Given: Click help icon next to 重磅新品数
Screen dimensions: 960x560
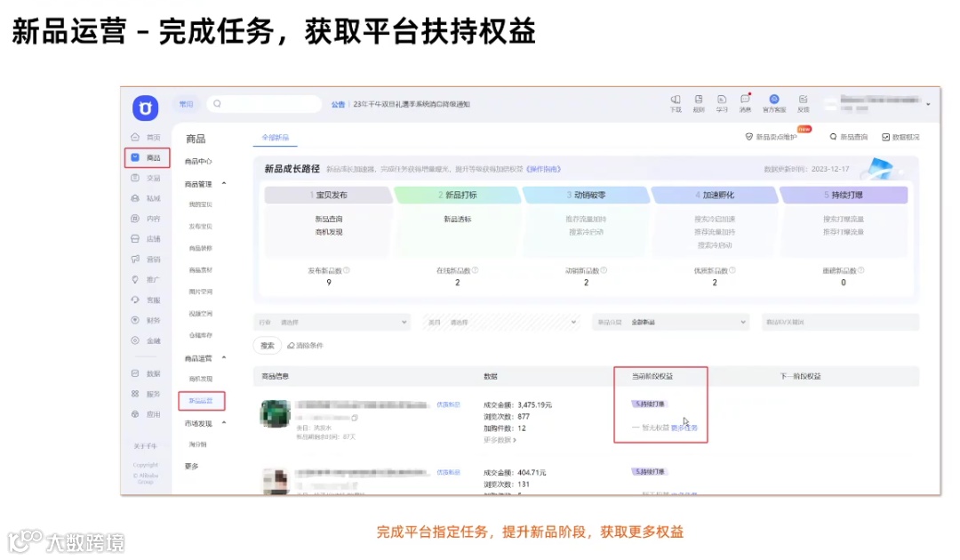Looking at the screenshot, I should click(860, 270).
